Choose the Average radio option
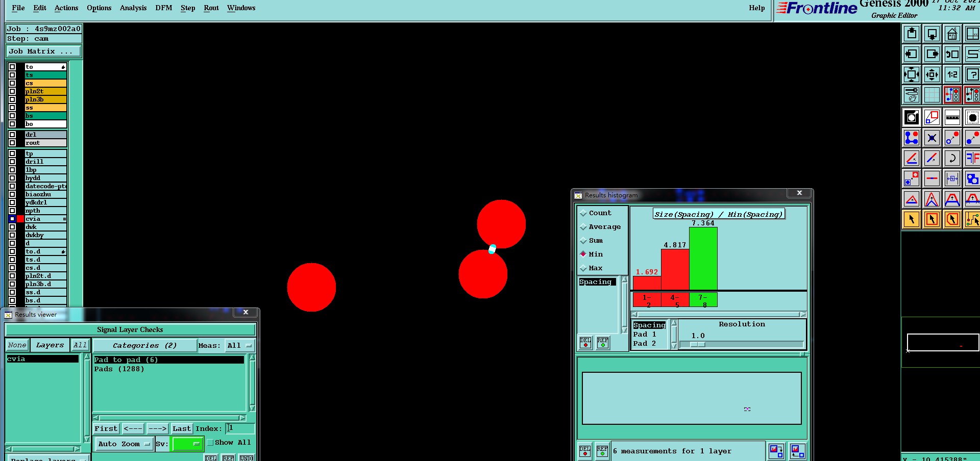Screen dimensions: 980x461 (x=583, y=227)
